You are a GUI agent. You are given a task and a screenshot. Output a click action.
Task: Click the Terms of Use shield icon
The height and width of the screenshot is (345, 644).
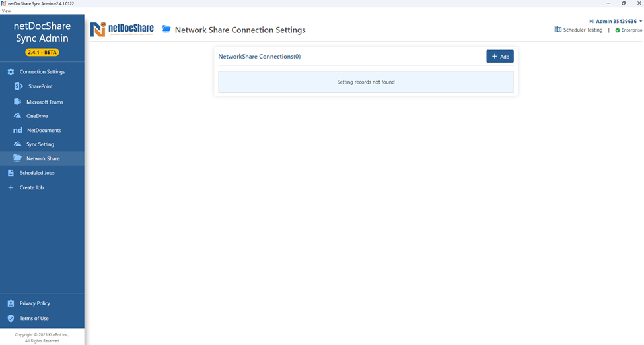pos(11,319)
